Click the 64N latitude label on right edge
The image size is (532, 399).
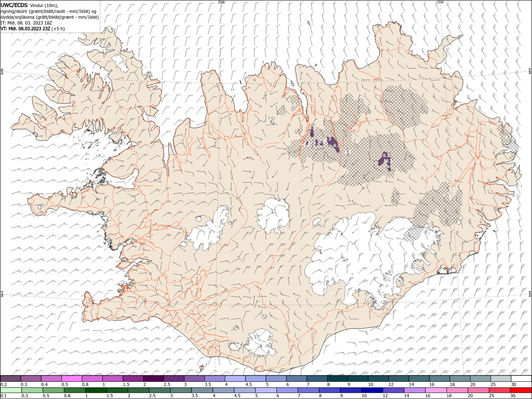click(530, 293)
